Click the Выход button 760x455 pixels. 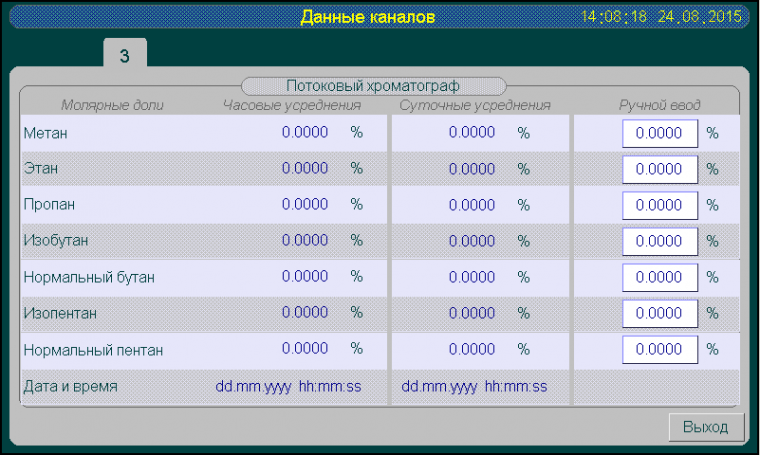706,427
